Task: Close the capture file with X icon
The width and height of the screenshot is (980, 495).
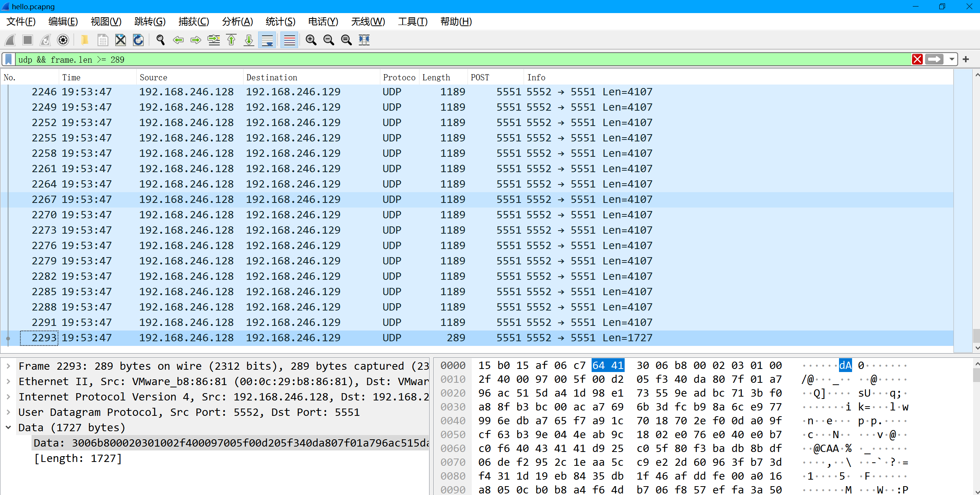Action: point(121,40)
